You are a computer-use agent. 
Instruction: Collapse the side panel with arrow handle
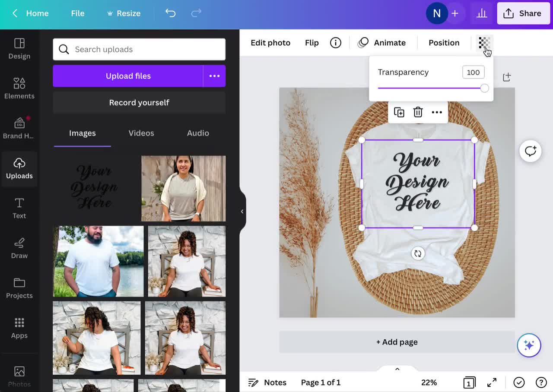pos(242,212)
